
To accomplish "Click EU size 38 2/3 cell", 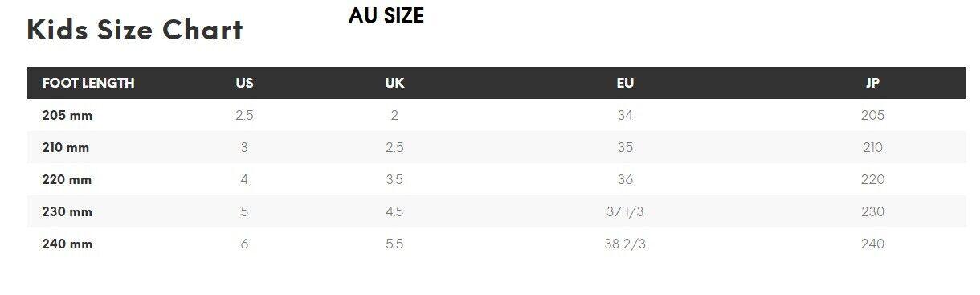I will tap(625, 244).
